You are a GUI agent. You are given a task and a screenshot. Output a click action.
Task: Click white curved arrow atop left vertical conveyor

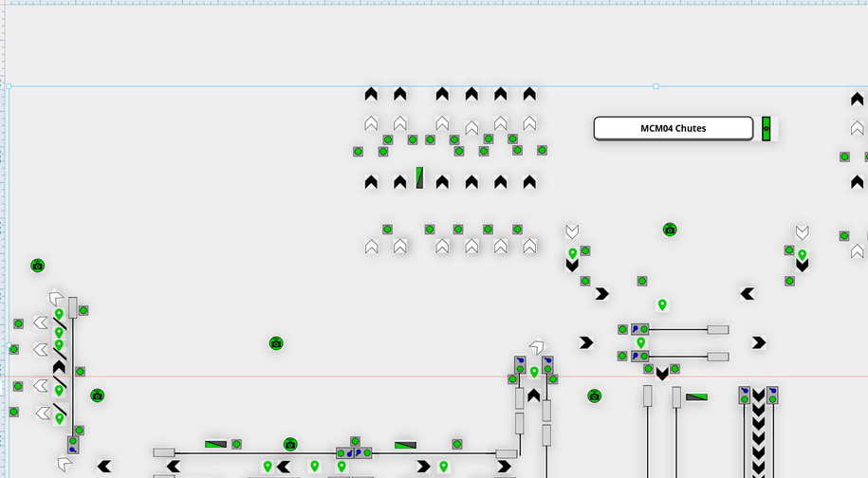click(56, 298)
